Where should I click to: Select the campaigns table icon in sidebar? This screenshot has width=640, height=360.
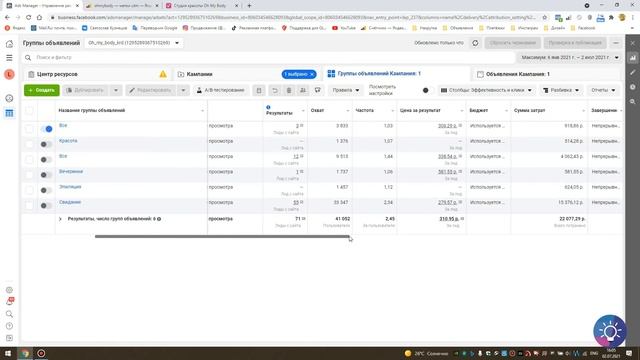point(9,113)
